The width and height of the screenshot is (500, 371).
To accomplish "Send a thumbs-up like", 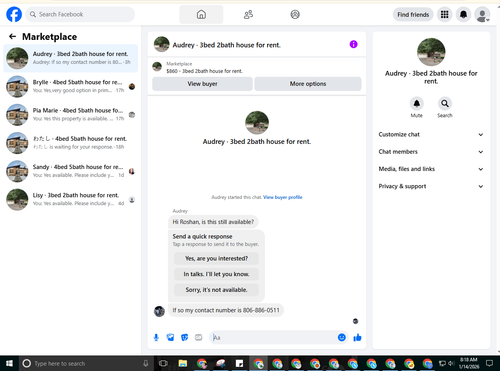I will (x=357, y=338).
